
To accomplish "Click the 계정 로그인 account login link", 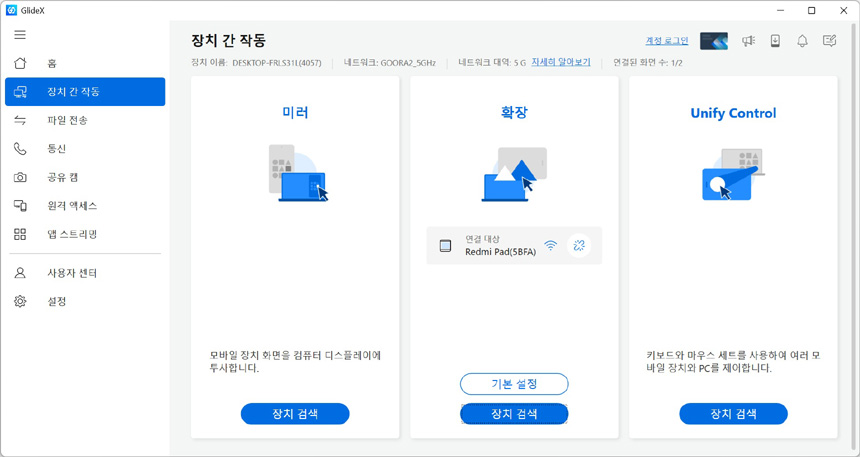I will point(667,41).
